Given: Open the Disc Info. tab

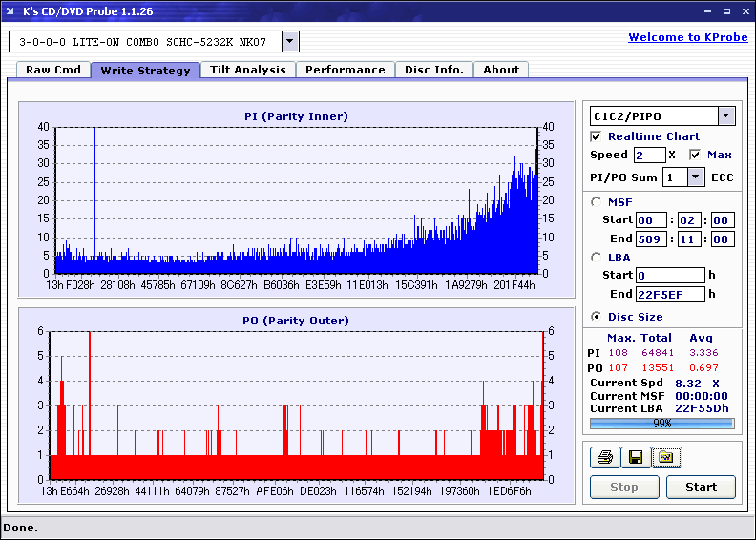Looking at the screenshot, I should pyautogui.click(x=434, y=70).
